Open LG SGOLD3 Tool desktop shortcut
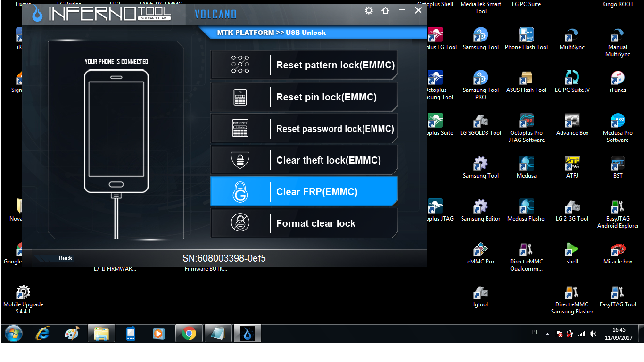The width and height of the screenshot is (644, 362). click(480, 124)
